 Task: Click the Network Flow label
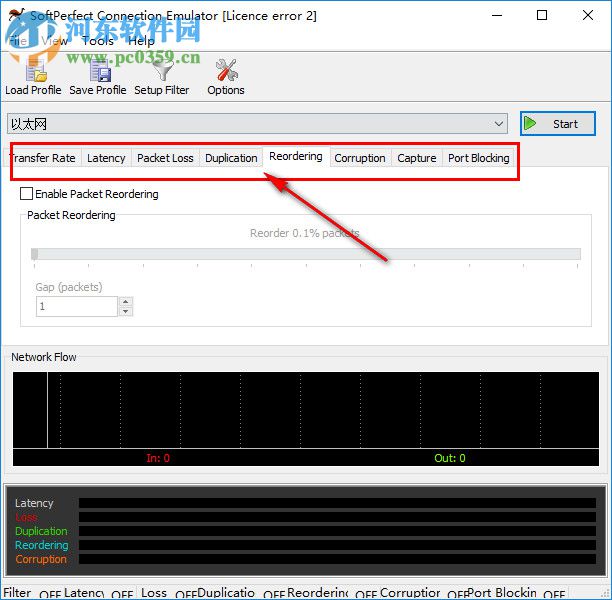[x=44, y=357]
